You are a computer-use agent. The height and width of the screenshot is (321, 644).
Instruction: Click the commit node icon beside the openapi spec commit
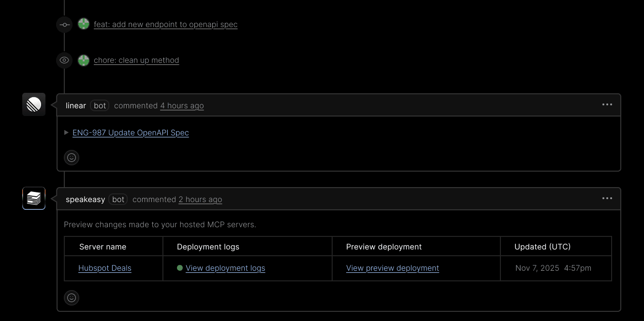64,24
